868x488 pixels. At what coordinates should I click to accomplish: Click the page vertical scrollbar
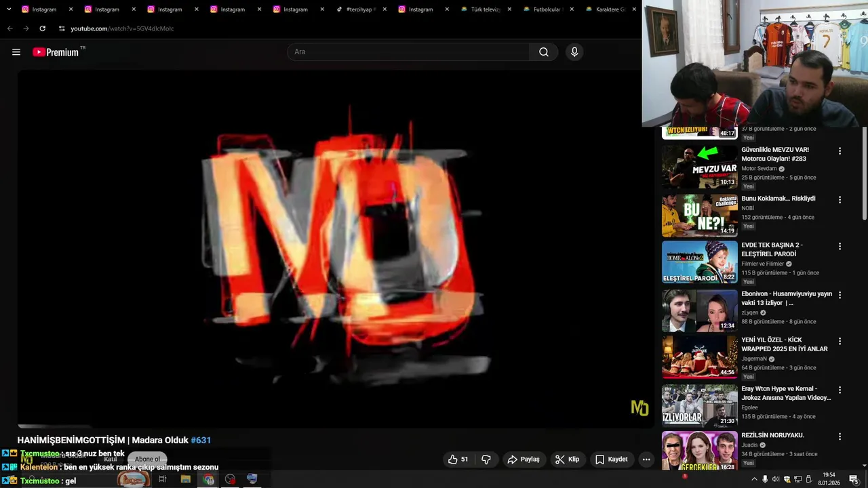[x=864, y=173]
